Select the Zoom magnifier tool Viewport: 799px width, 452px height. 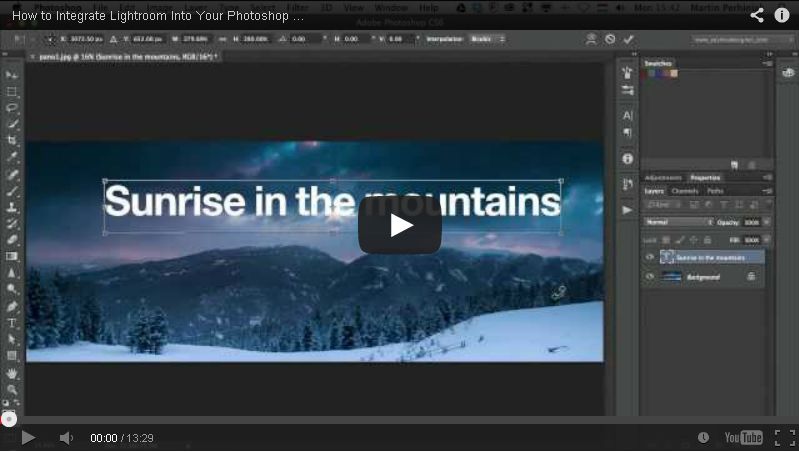tap(11, 390)
